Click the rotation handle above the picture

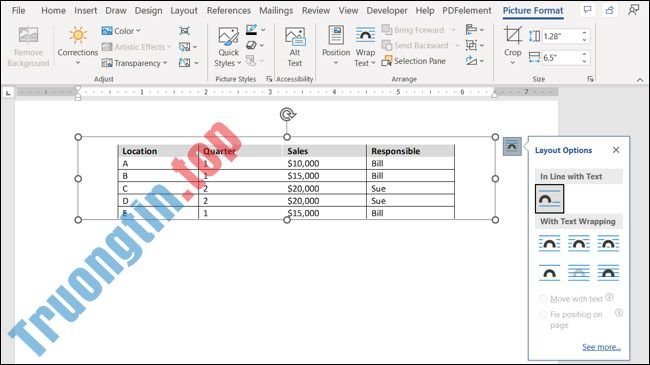click(287, 114)
